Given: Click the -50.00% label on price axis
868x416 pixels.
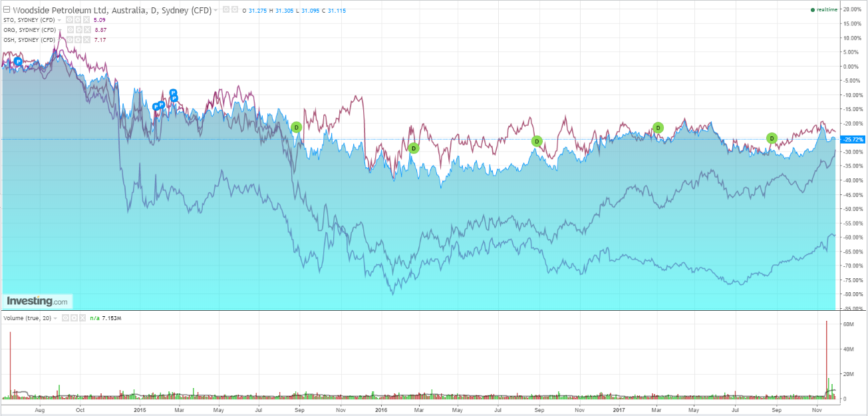Looking at the screenshot, I should pyautogui.click(x=852, y=209).
